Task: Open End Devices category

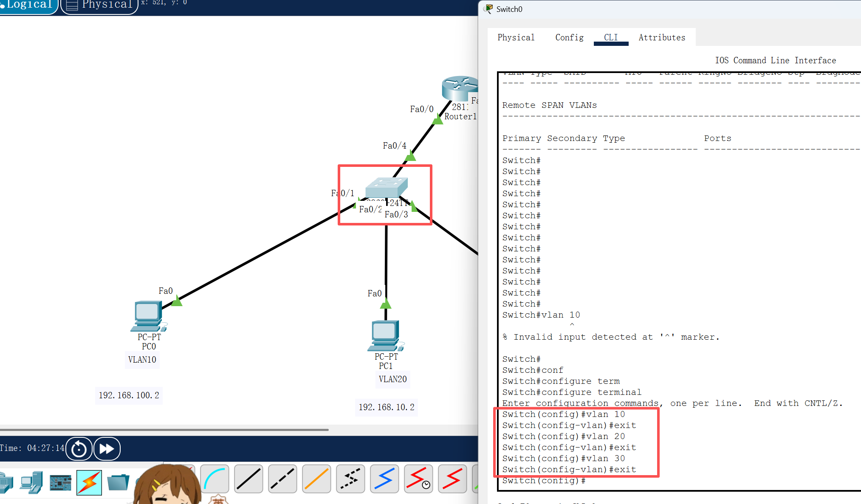Action: pos(32,483)
